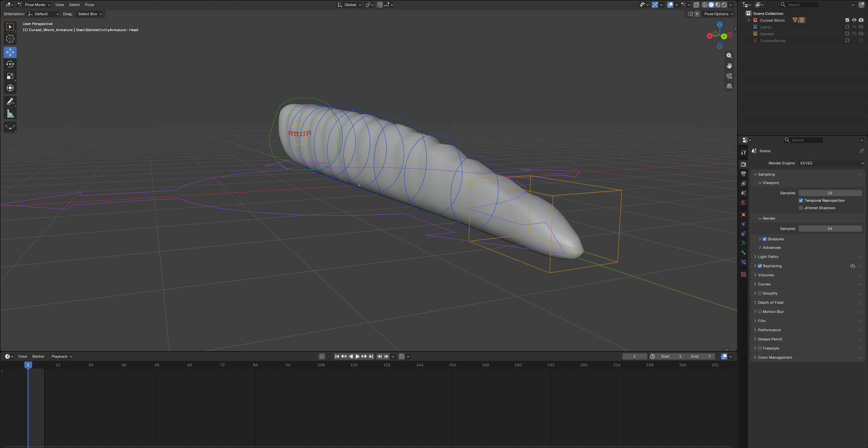The width and height of the screenshot is (868, 448).
Task: Open the Bone properties tab
Action: coord(743,253)
